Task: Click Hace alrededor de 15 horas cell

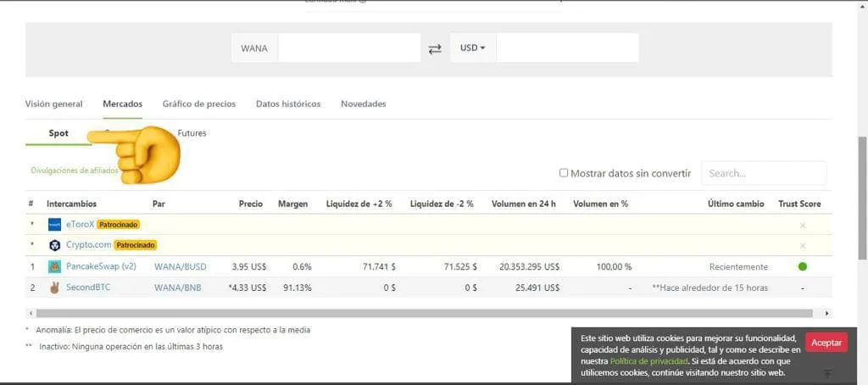Action: pyautogui.click(x=710, y=287)
